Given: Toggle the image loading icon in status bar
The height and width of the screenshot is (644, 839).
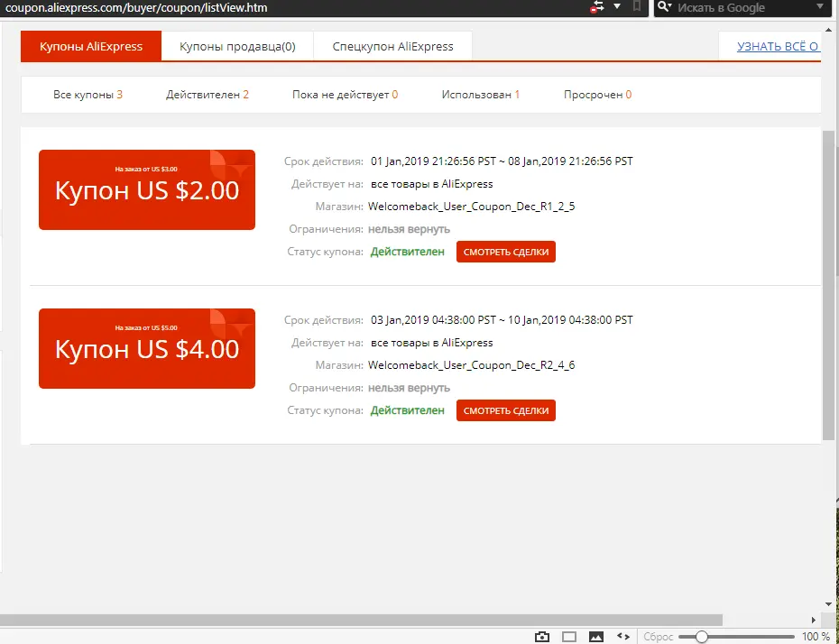Looking at the screenshot, I should click(596, 637).
